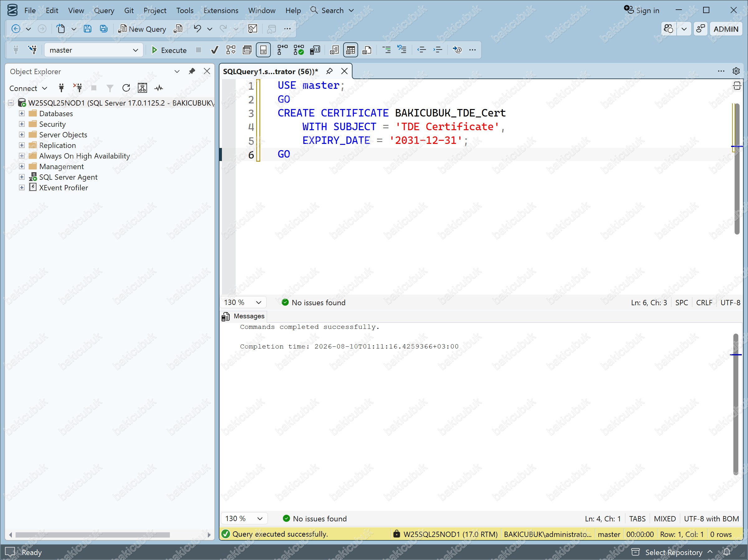The width and height of the screenshot is (748, 560).
Task: Click the Search box in menu bar
Action: pos(332,11)
